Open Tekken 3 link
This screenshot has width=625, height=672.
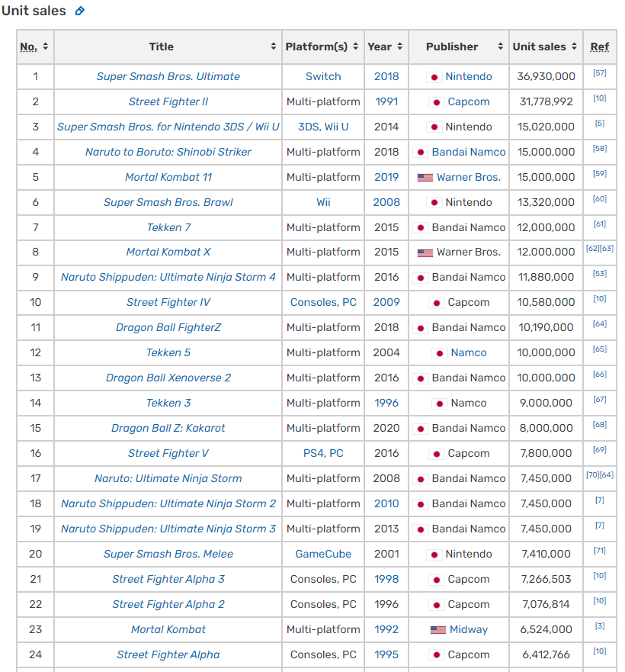pyautogui.click(x=168, y=403)
